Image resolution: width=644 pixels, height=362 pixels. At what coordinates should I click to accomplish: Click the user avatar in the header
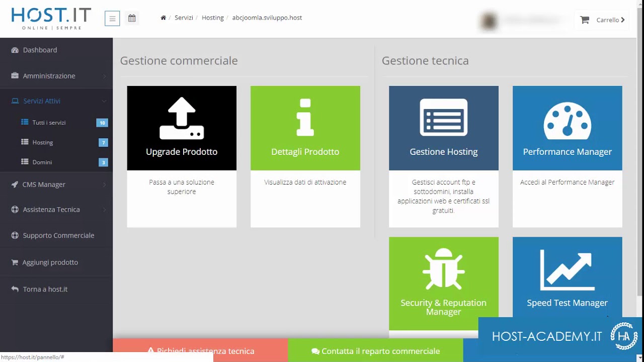489,21
